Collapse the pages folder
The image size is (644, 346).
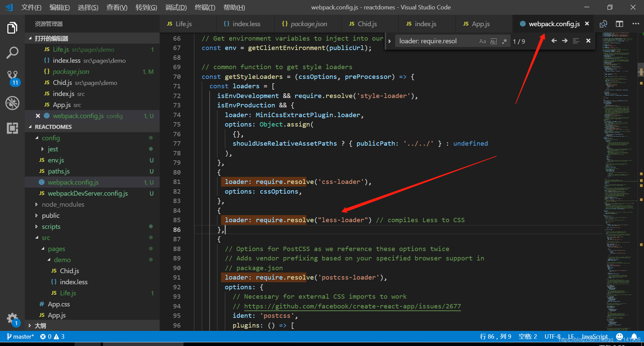click(43, 249)
